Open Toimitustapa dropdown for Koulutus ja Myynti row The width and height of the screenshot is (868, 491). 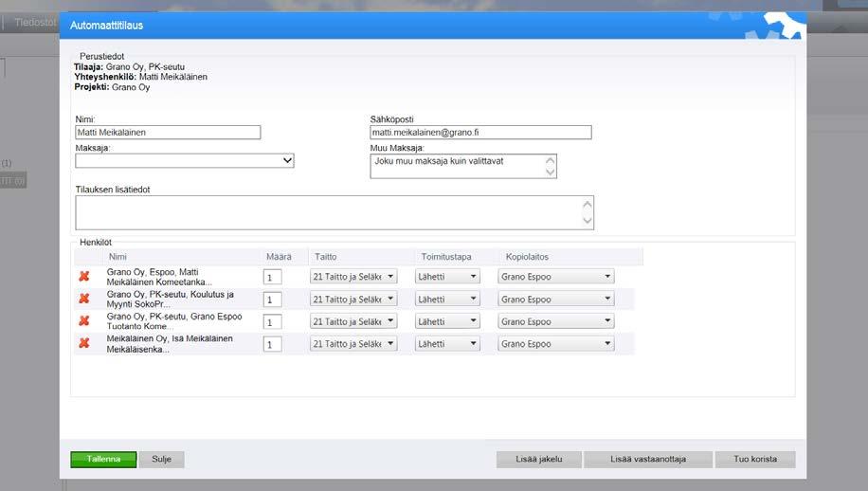(x=447, y=299)
